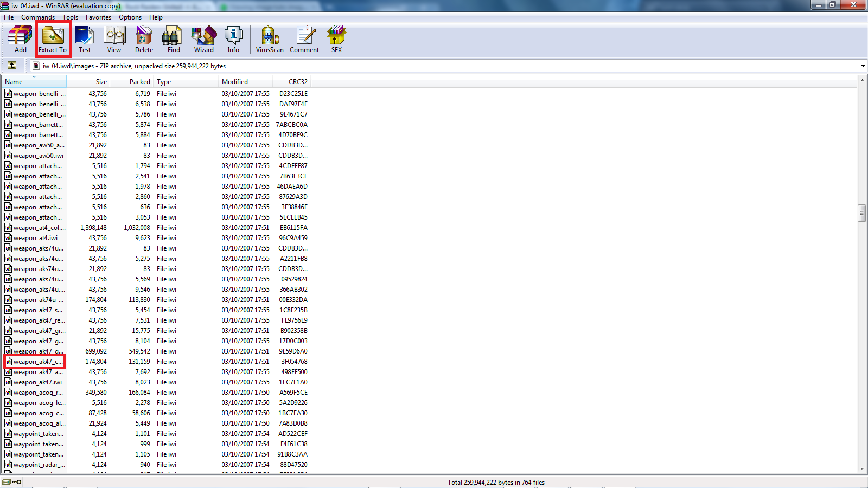Click the Add toolbar icon

click(20, 40)
